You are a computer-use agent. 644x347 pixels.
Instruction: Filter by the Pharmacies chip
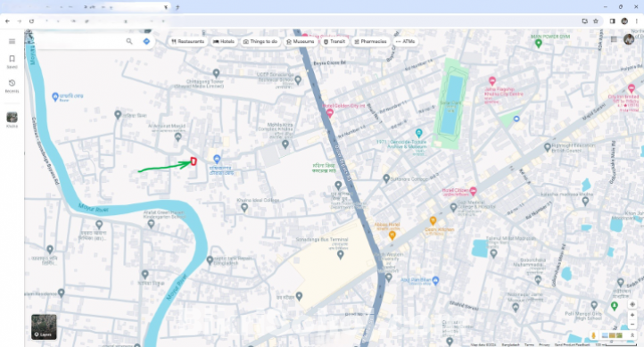370,41
